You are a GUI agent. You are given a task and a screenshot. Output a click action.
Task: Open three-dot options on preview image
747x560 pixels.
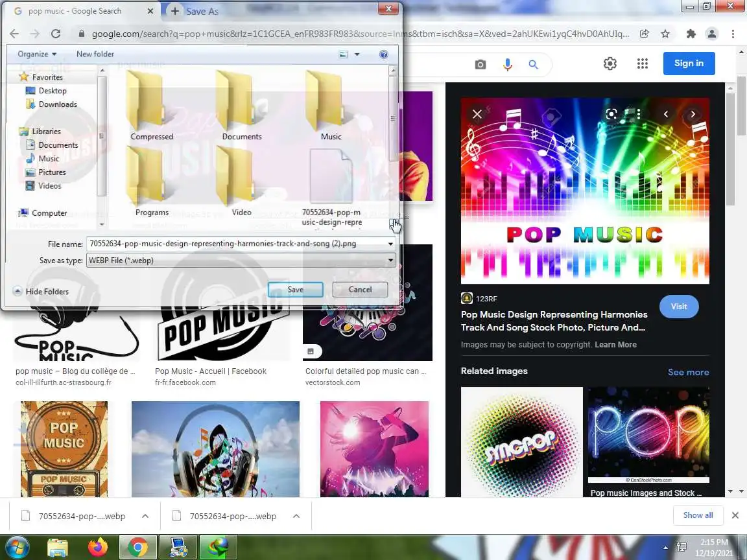[x=638, y=114]
